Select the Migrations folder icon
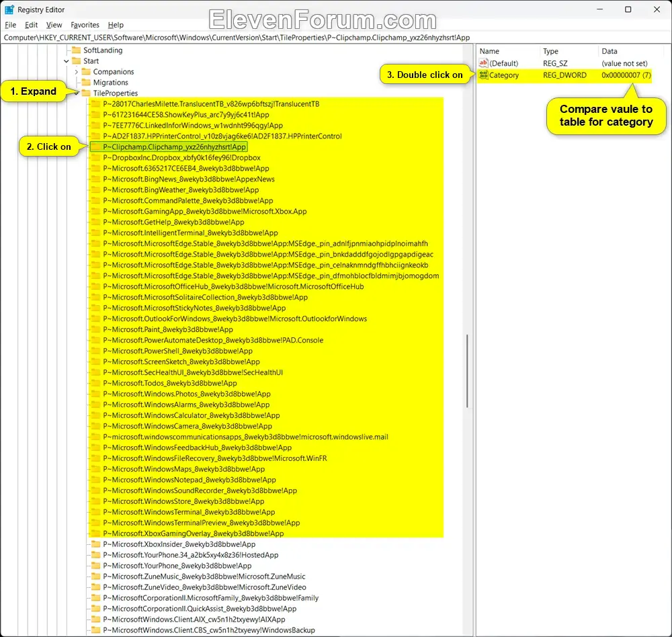Screen dimensions: 672x637 tap(86, 82)
